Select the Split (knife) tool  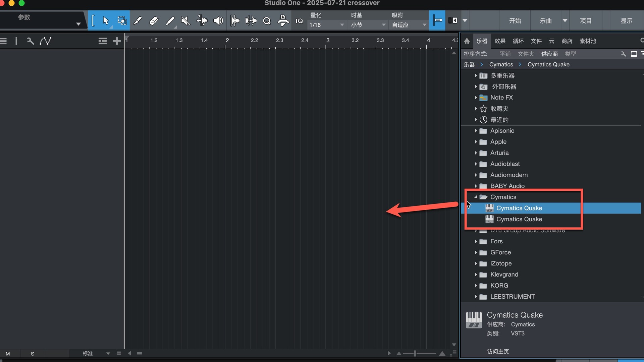tap(138, 21)
